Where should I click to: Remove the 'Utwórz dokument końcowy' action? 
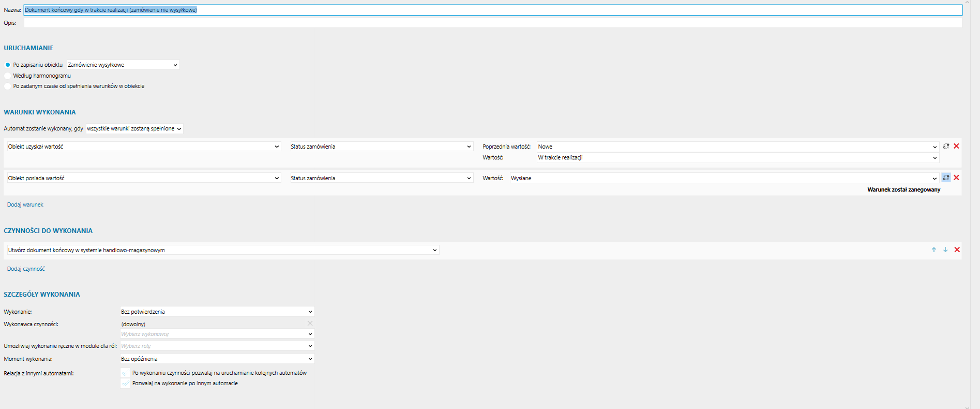957,250
